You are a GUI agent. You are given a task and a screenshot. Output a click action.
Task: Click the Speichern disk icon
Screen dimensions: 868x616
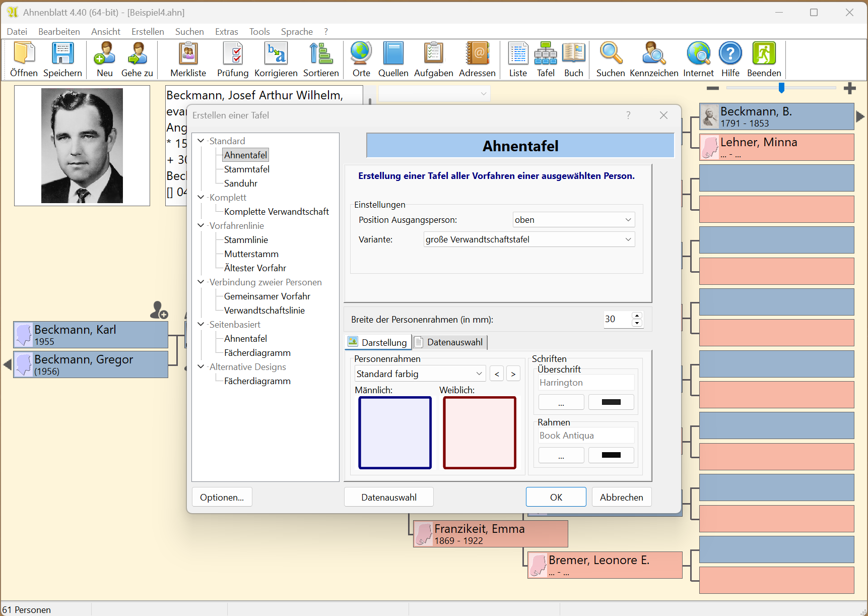pos(62,53)
